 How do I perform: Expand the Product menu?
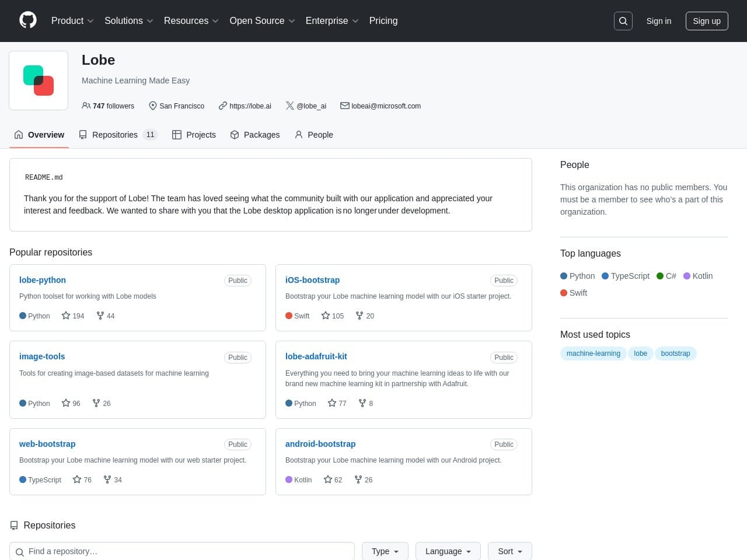(72, 21)
